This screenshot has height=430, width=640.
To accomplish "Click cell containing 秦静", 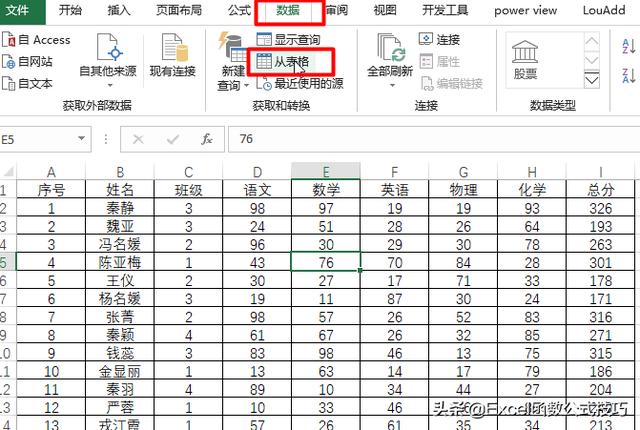I will point(120,208).
